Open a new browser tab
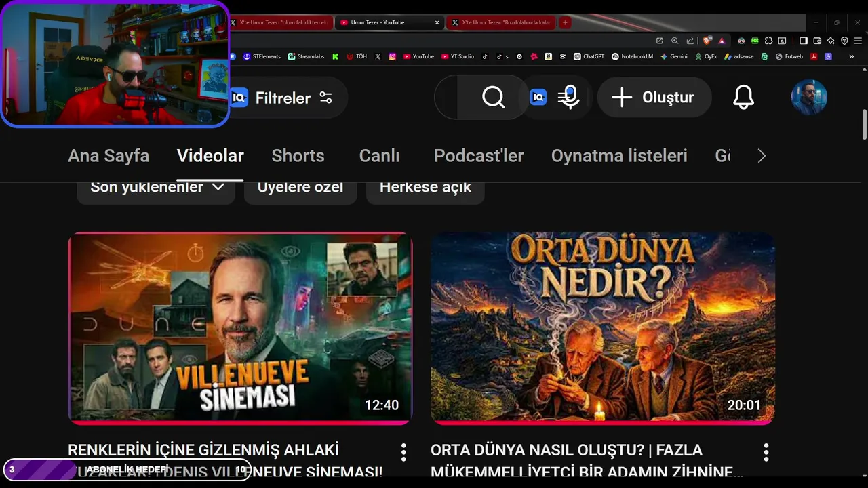868x488 pixels. point(565,22)
